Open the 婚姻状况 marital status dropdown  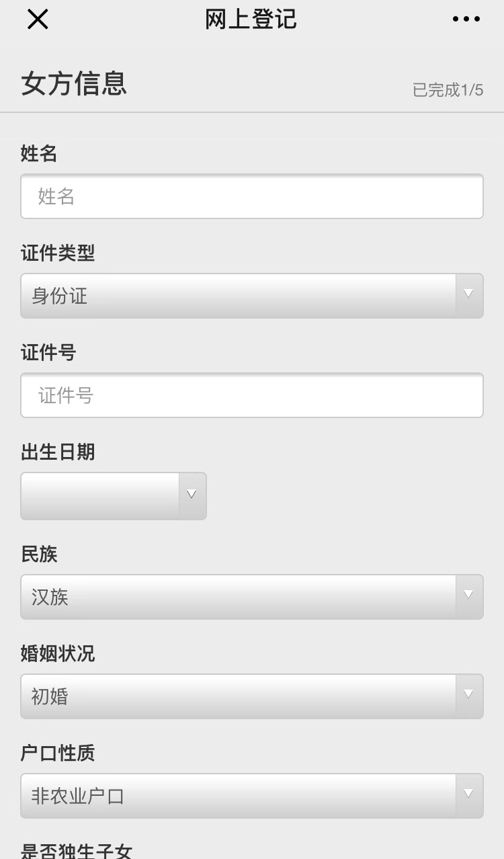pos(252,696)
